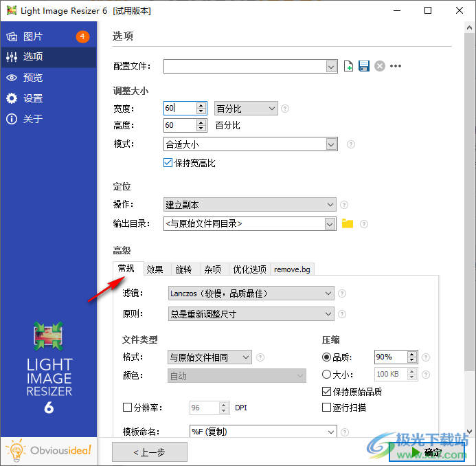This screenshot has height=466, width=476.
Task: Expand the 模板命名 %F (复制) dropdown
Action: pyautogui.click(x=331, y=432)
